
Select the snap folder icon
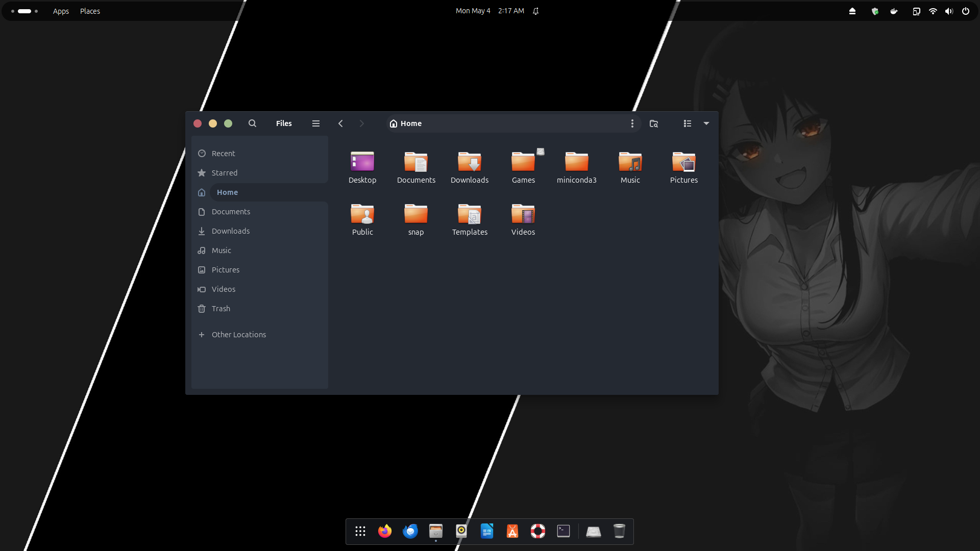point(416,213)
